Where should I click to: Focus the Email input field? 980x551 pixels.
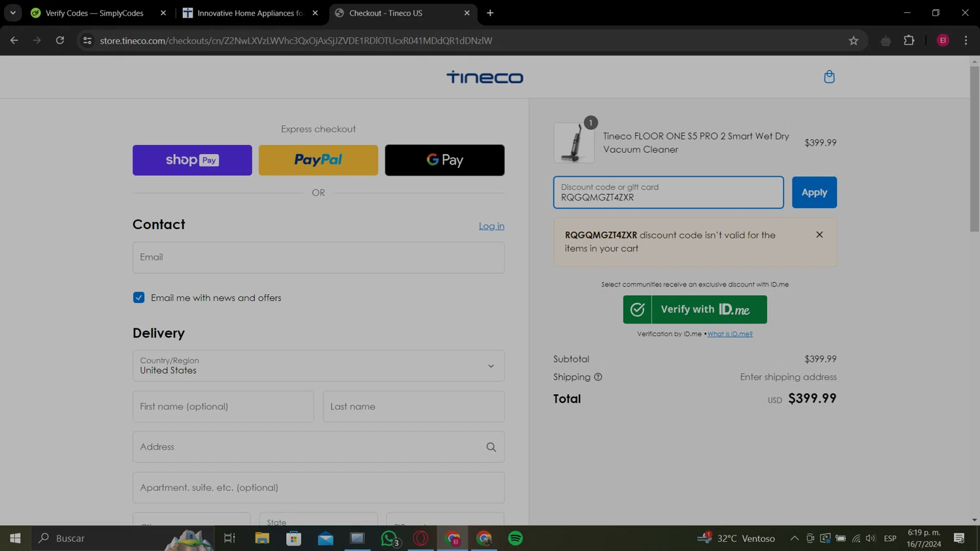coord(318,257)
